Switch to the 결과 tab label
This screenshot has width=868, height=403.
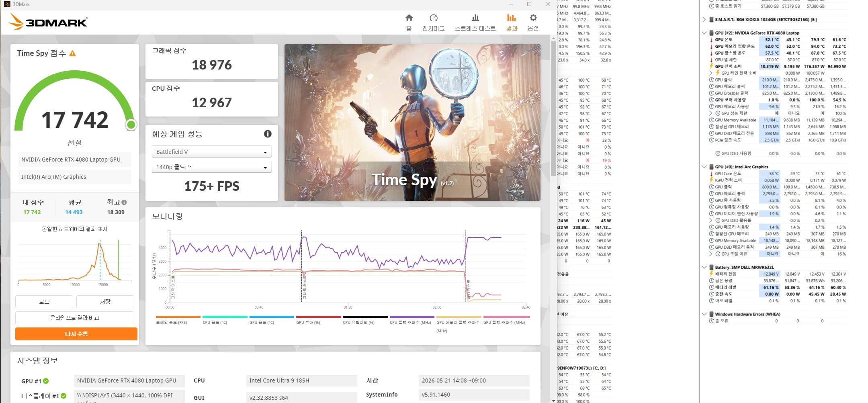point(512,28)
